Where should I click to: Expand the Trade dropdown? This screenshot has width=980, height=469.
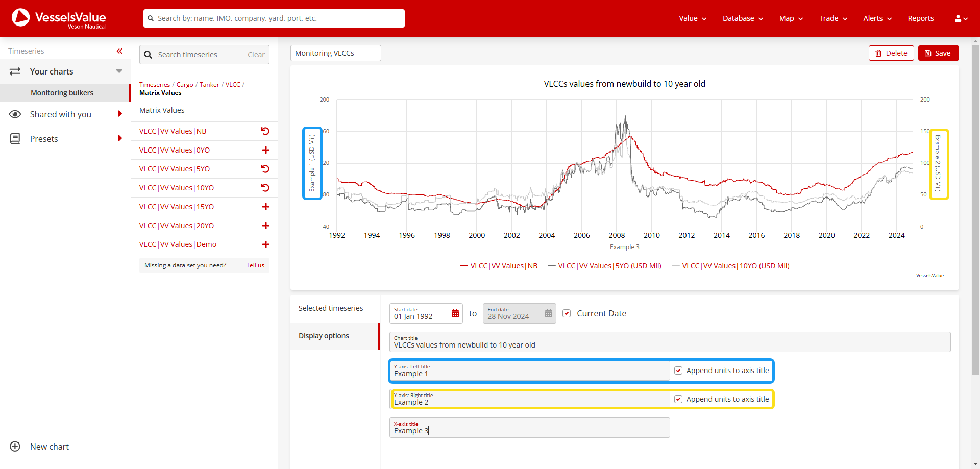832,18
